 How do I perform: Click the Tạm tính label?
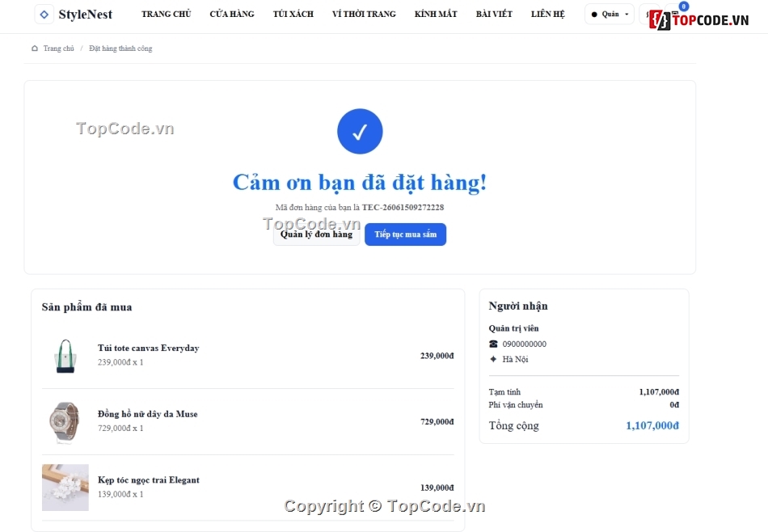click(504, 392)
